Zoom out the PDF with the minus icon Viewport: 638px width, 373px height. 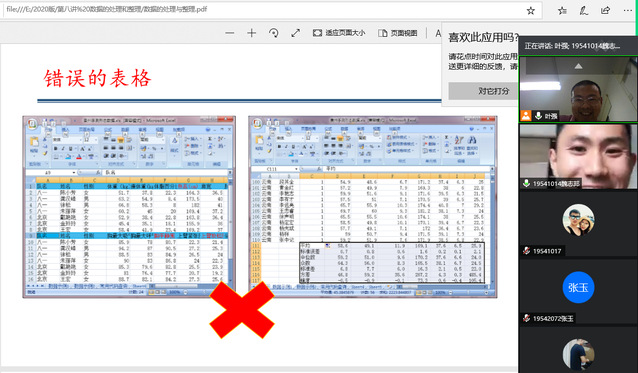(230, 33)
